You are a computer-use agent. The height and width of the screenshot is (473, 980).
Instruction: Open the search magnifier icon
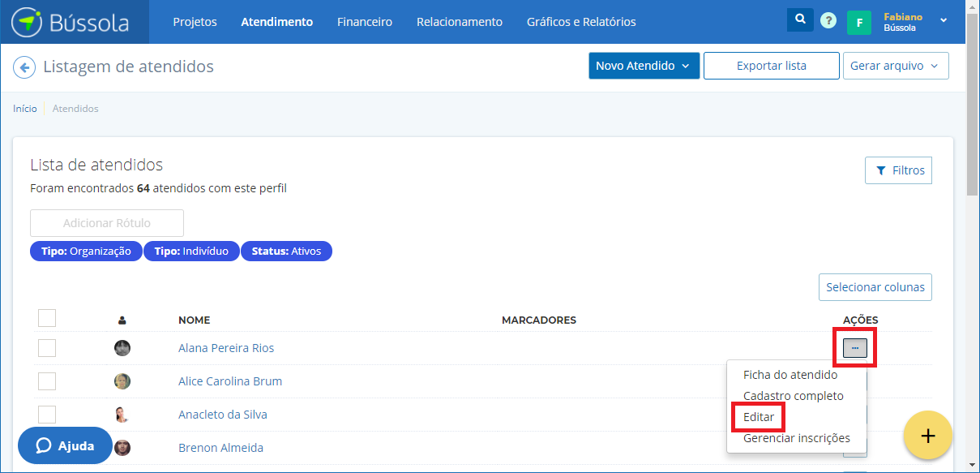click(x=800, y=20)
